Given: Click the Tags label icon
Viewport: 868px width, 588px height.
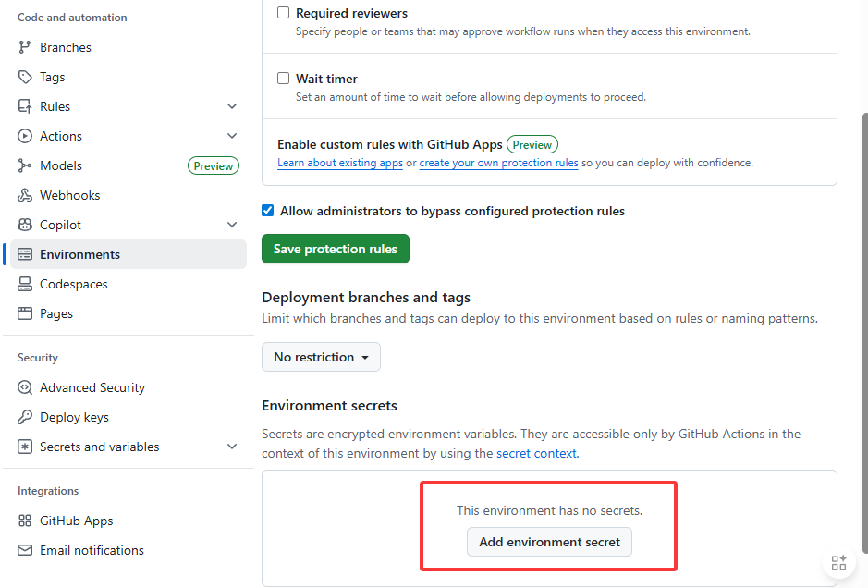Looking at the screenshot, I should pos(24,77).
